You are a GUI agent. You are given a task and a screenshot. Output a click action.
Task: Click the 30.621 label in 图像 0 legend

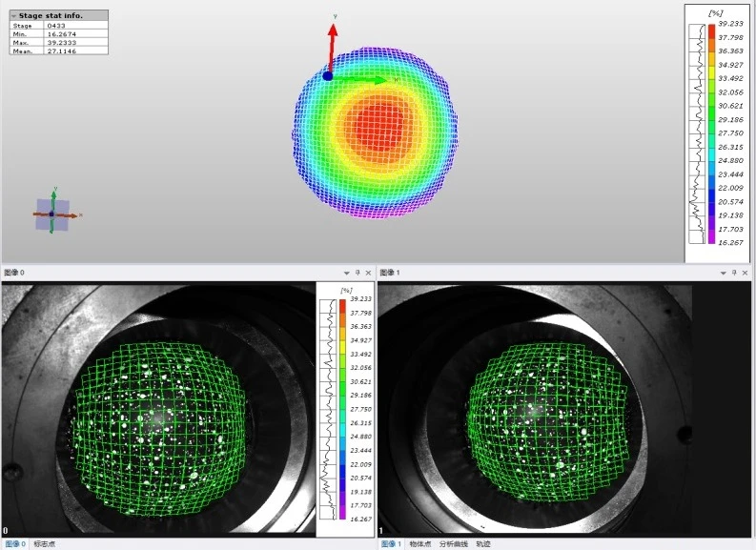[360, 381]
